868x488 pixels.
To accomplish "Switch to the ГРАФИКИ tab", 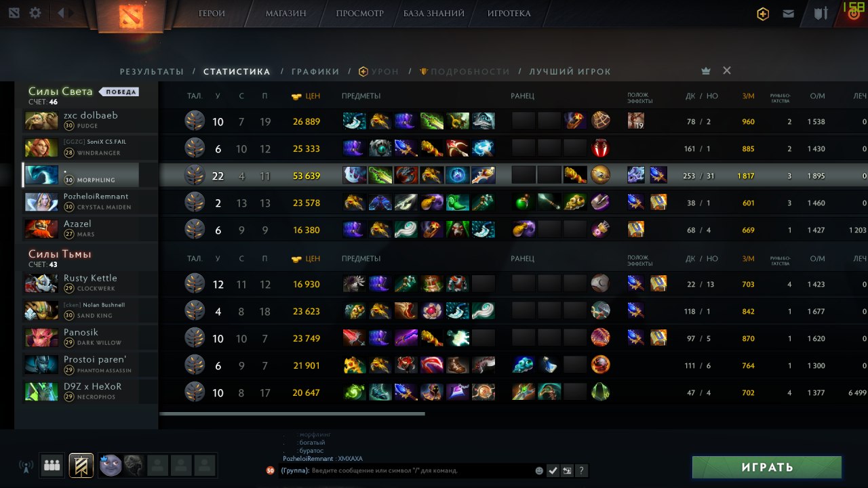I will tap(315, 71).
